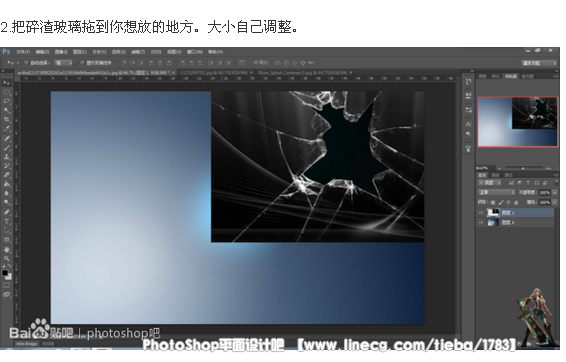Click the Navigator preview thumbnail
The image size is (566, 362).
tap(517, 122)
